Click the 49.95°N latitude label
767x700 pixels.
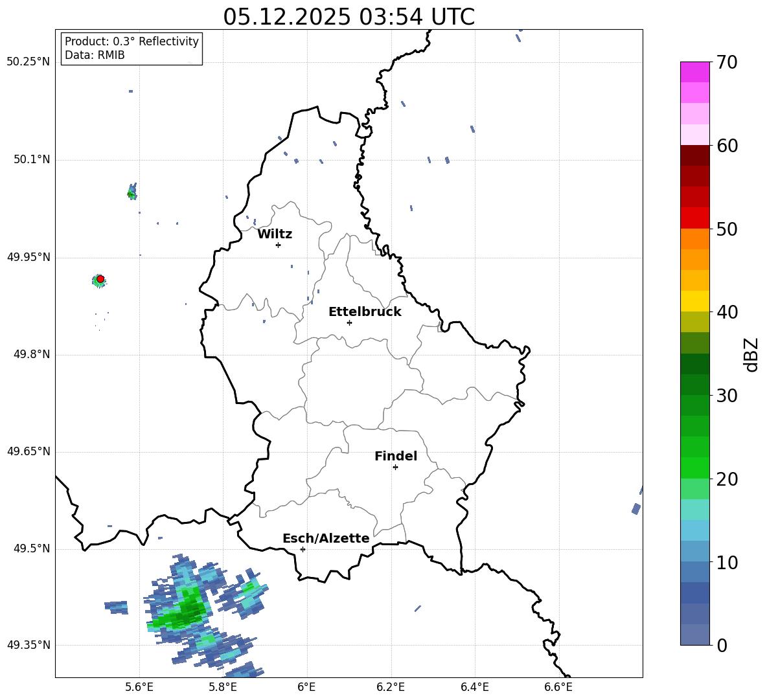point(29,257)
